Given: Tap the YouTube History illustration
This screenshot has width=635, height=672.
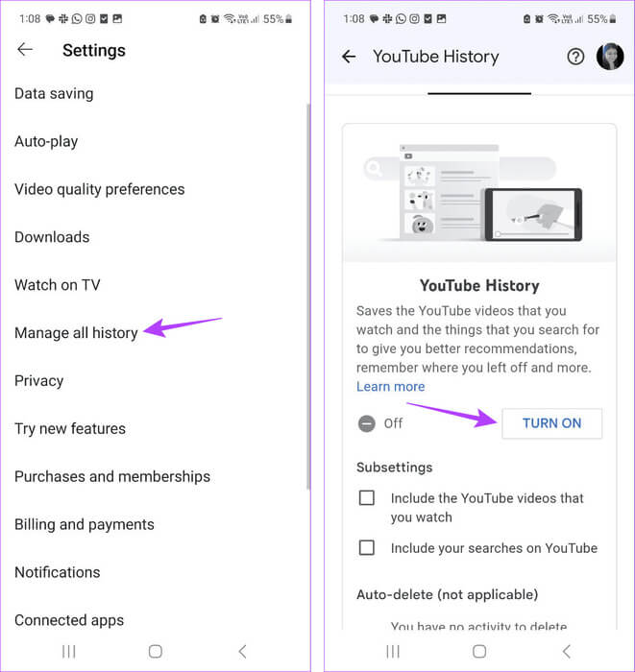Looking at the screenshot, I should pos(479,194).
